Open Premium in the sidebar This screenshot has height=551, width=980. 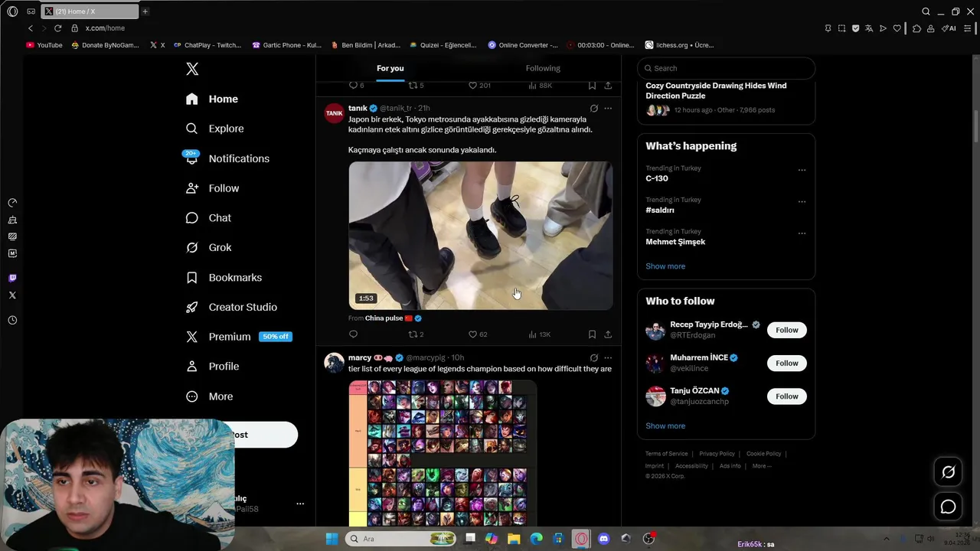pyautogui.click(x=237, y=337)
